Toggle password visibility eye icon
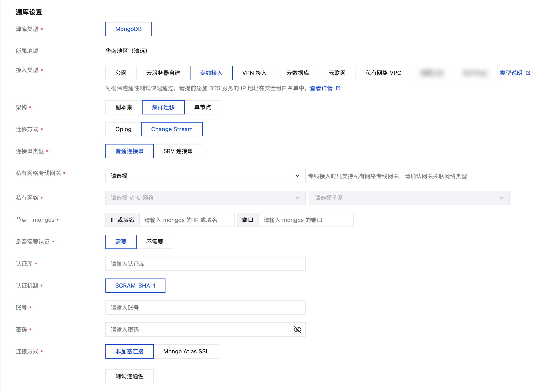This screenshot has height=392, width=546. coord(297,329)
